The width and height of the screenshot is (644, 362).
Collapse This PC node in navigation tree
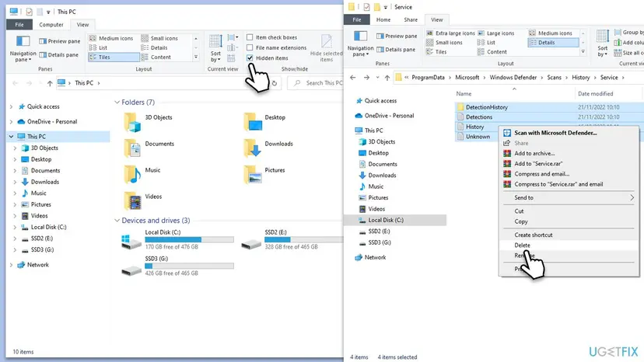tap(11, 137)
